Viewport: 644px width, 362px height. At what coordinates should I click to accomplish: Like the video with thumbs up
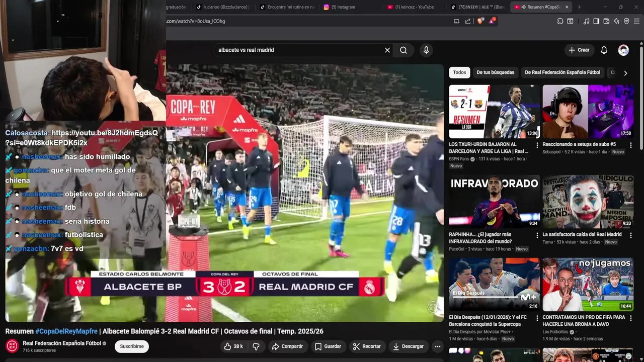233,346
